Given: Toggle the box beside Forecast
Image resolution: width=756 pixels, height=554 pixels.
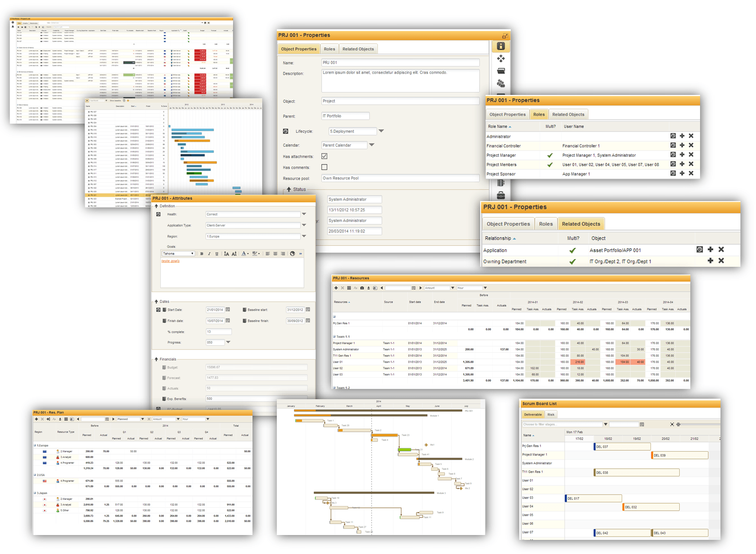Looking at the screenshot, I should (164, 378).
